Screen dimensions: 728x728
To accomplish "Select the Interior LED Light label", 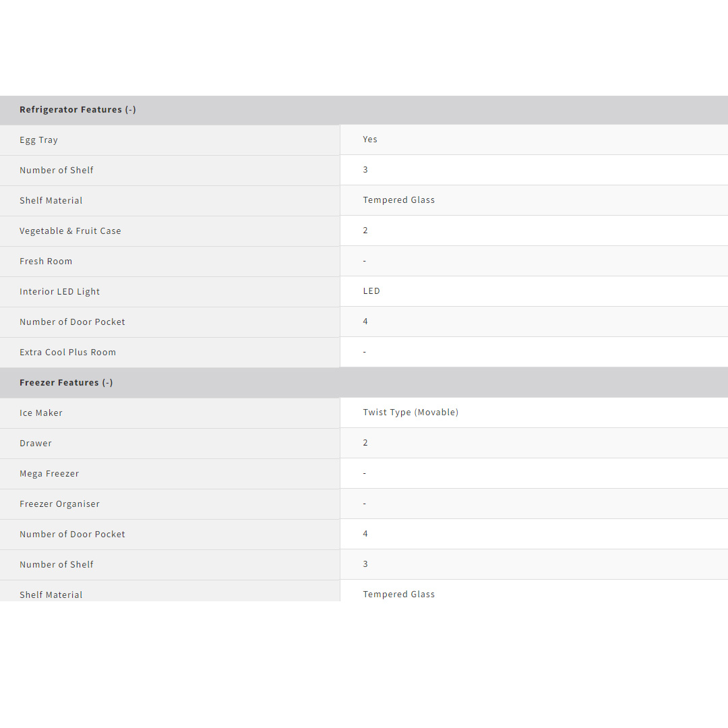I will (59, 292).
